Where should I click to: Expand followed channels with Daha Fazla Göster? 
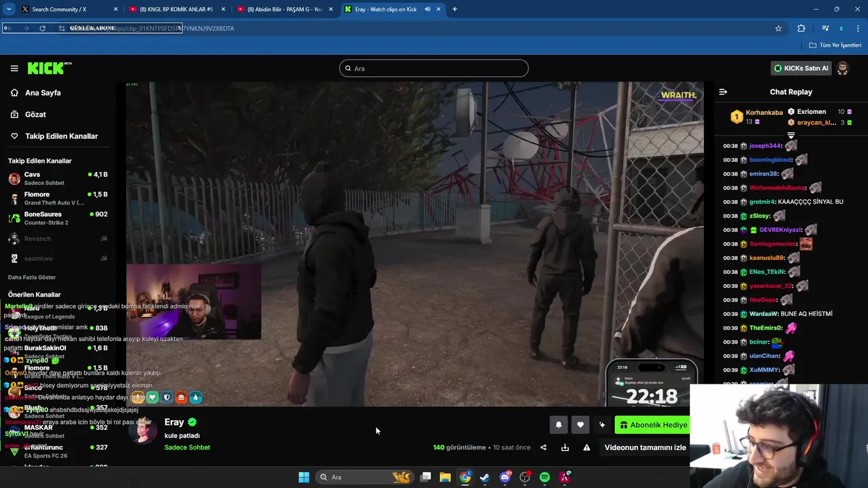coord(32,277)
